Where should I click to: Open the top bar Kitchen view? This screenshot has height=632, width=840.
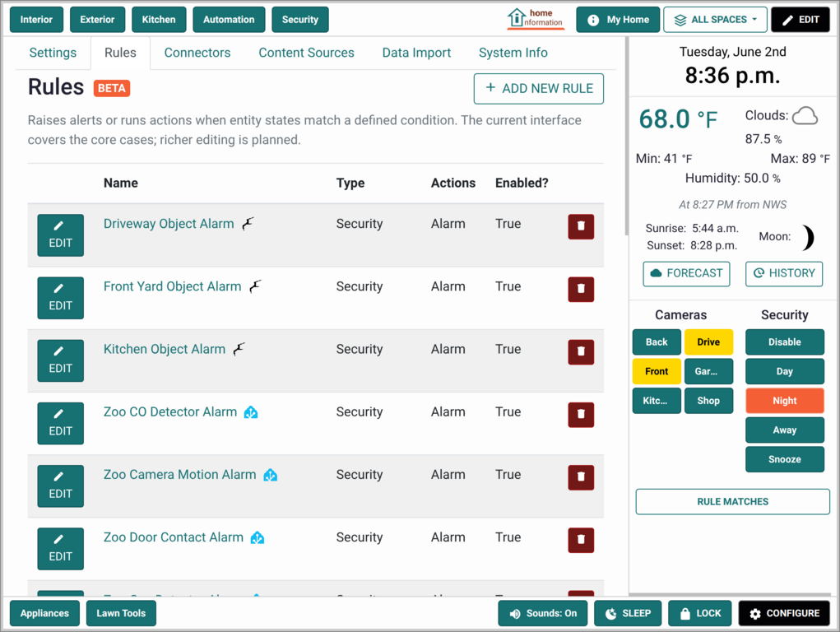pos(159,20)
